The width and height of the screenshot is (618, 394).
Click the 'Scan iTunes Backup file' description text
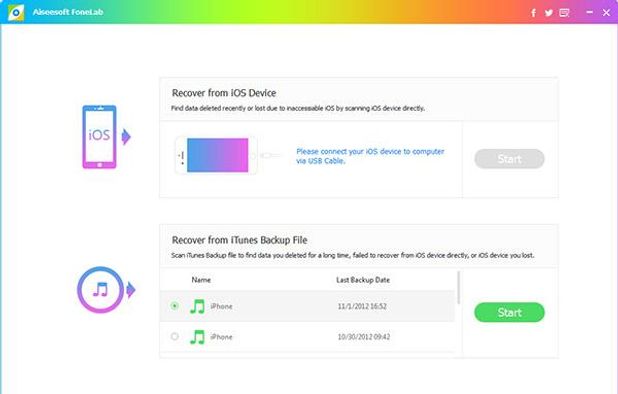click(x=353, y=255)
